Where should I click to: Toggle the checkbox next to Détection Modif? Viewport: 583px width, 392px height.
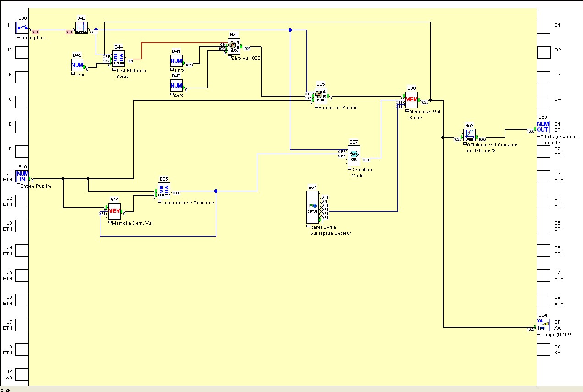point(350,169)
